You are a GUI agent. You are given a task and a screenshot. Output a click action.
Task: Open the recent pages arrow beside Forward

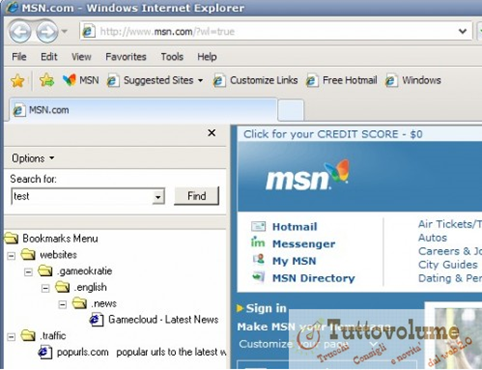point(64,32)
